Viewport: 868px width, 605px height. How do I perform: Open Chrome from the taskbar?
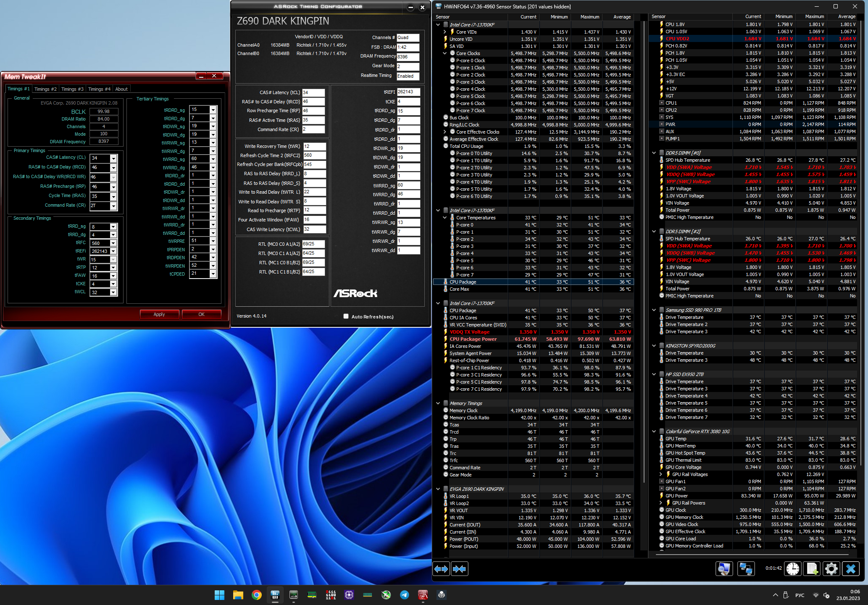(x=256, y=595)
